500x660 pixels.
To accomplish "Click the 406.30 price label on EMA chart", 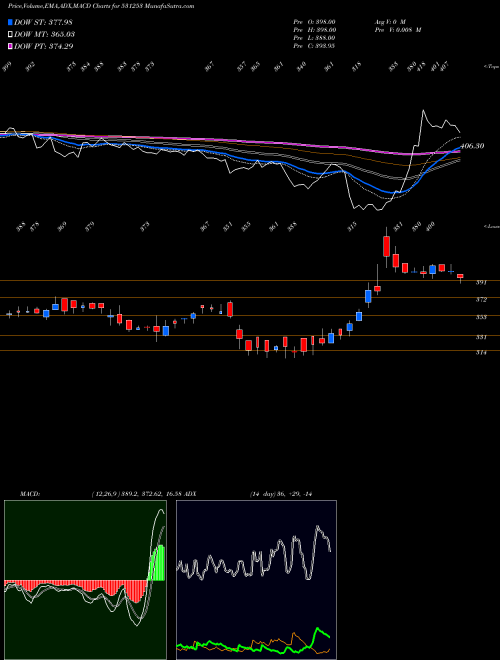I will click(x=473, y=146).
